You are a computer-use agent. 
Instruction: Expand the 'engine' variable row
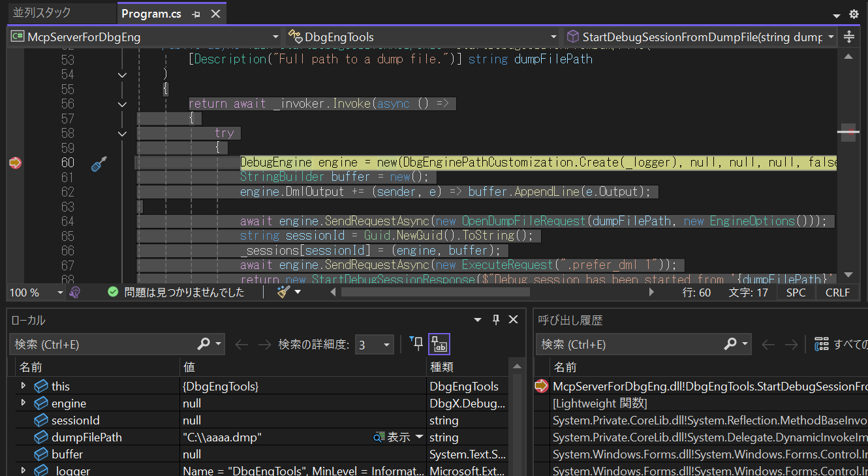coord(23,403)
